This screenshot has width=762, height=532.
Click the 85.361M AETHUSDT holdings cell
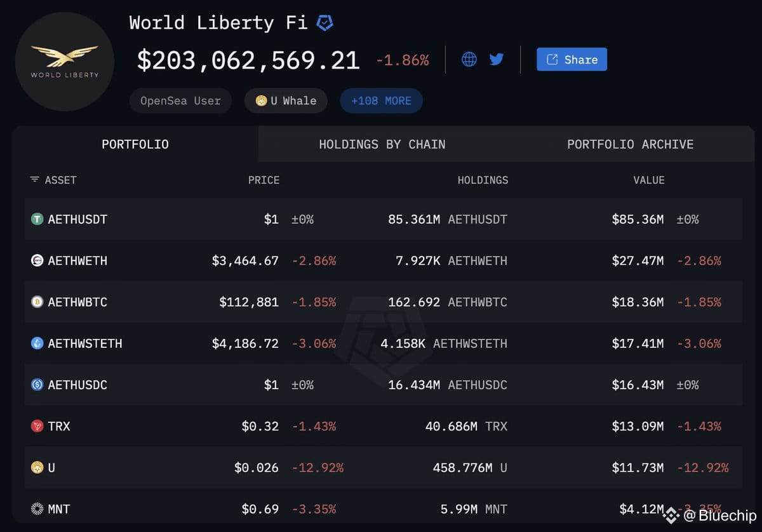(448, 219)
